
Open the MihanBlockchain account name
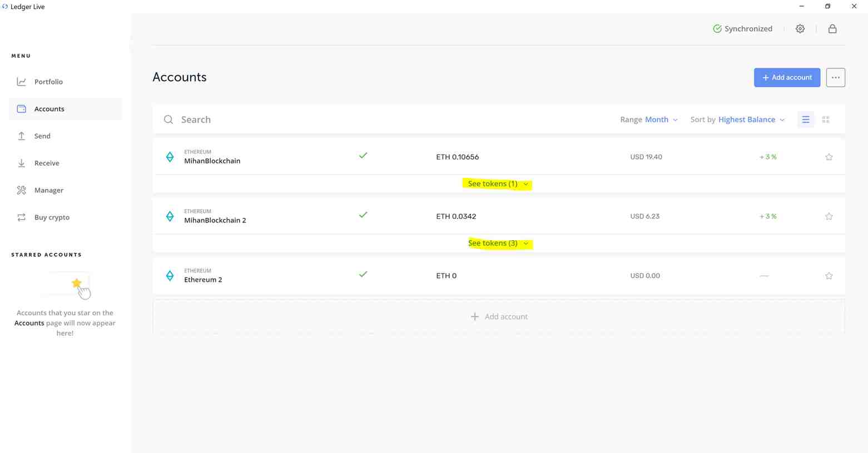pos(212,161)
